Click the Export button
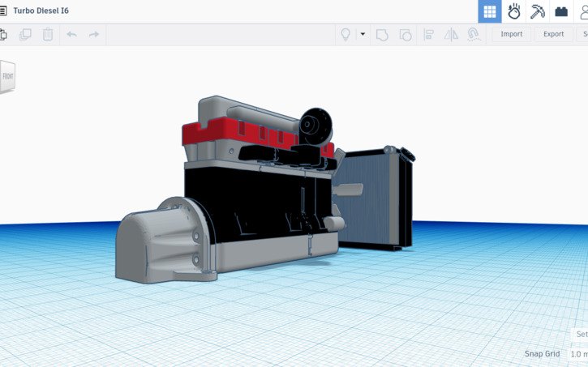The image size is (588, 367). coord(553,34)
